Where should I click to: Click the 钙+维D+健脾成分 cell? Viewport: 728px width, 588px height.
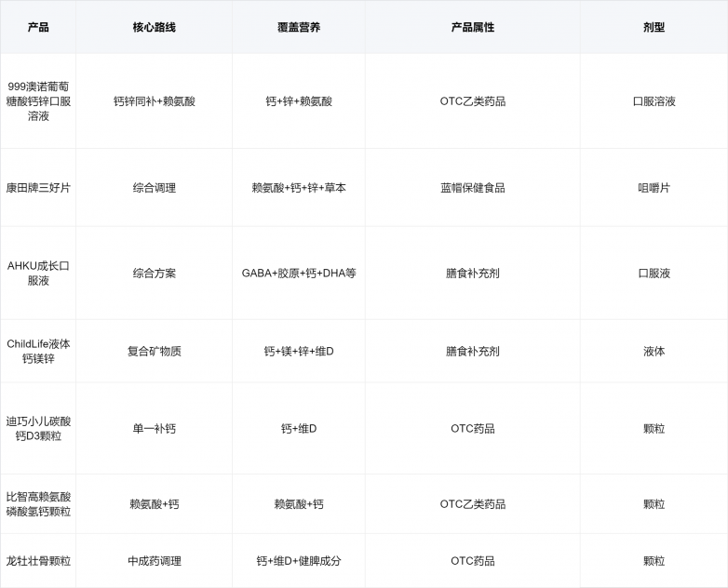[x=299, y=561]
